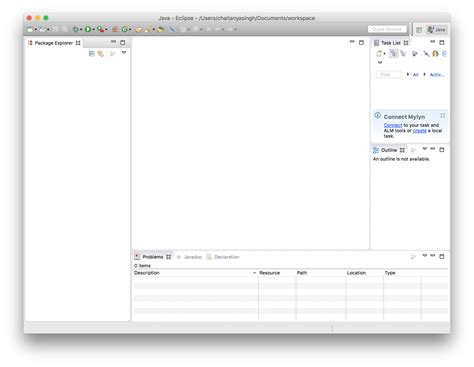The height and width of the screenshot is (367, 474).
Task: Switch to the Declaration tab
Action: [x=223, y=257]
